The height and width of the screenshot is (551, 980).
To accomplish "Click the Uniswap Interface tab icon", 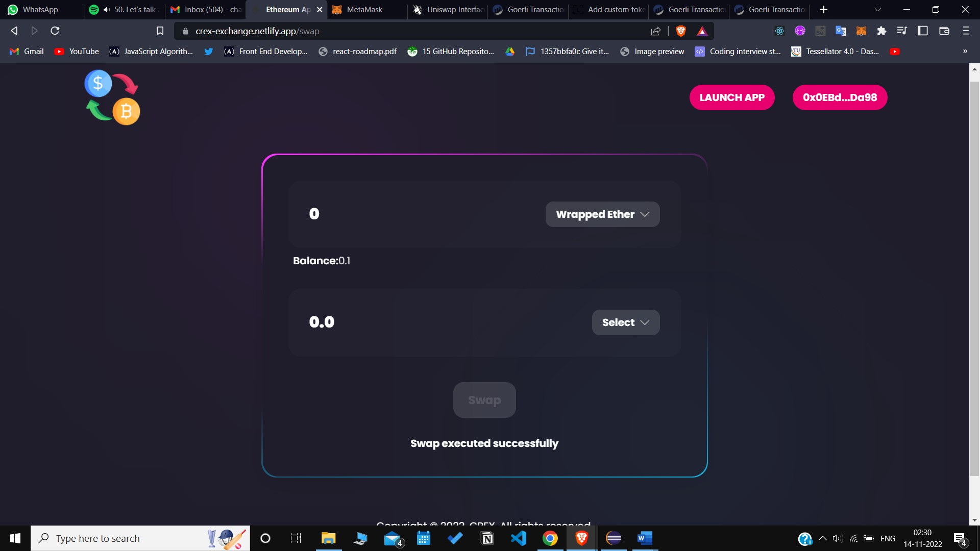I will click(x=416, y=9).
